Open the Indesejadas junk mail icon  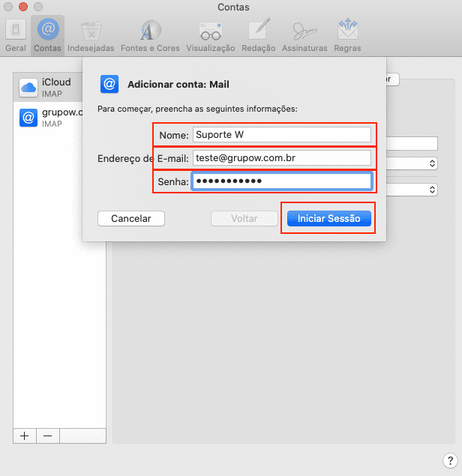(x=91, y=31)
